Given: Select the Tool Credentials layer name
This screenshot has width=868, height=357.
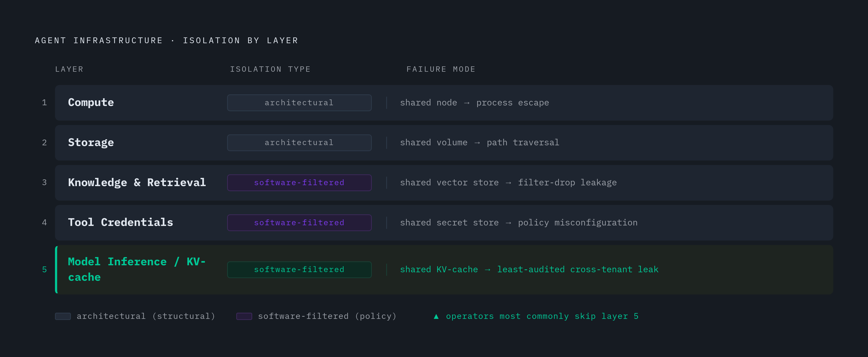Looking at the screenshot, I should coord(121,222).
